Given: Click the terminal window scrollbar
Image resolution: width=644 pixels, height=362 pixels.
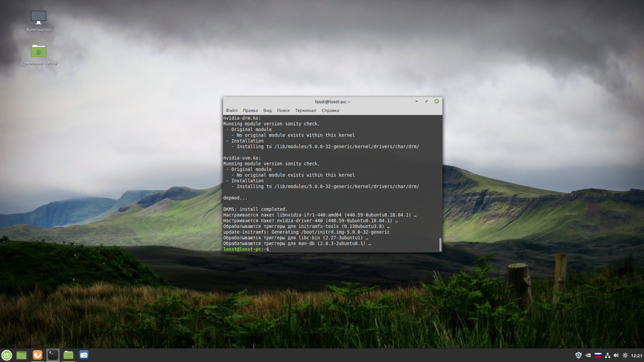Looking at the screenshot, I should 440,244.
